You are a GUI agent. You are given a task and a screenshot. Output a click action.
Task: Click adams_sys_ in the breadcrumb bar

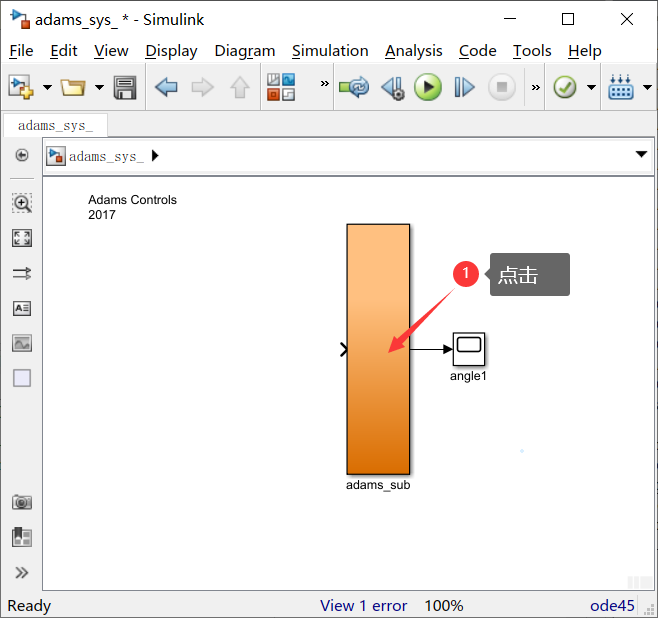click(x=106, y=156)
